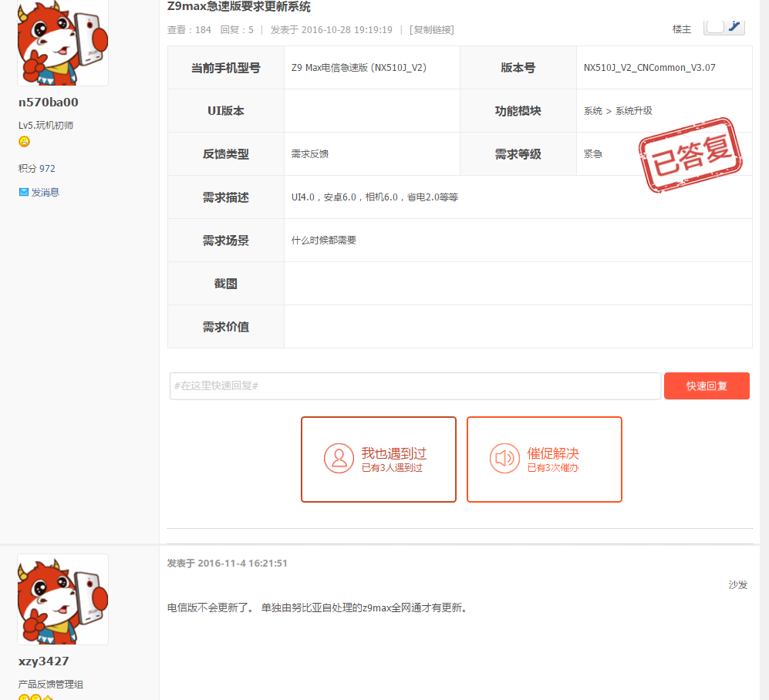
Task: Select the thread title Z9max急速版要求更新系统
Action: pyautogui.click(x=239, y=7)
